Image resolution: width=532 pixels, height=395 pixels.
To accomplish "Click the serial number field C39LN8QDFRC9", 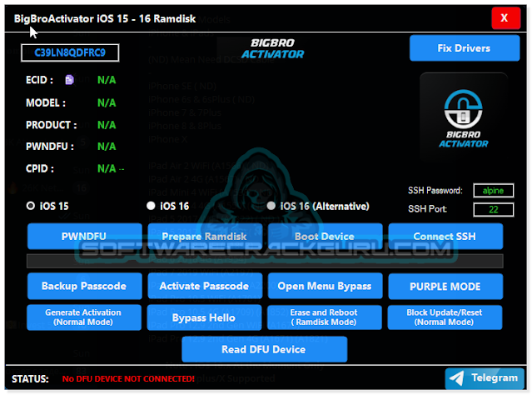I will pyautogui.click(x=70, y=52).
